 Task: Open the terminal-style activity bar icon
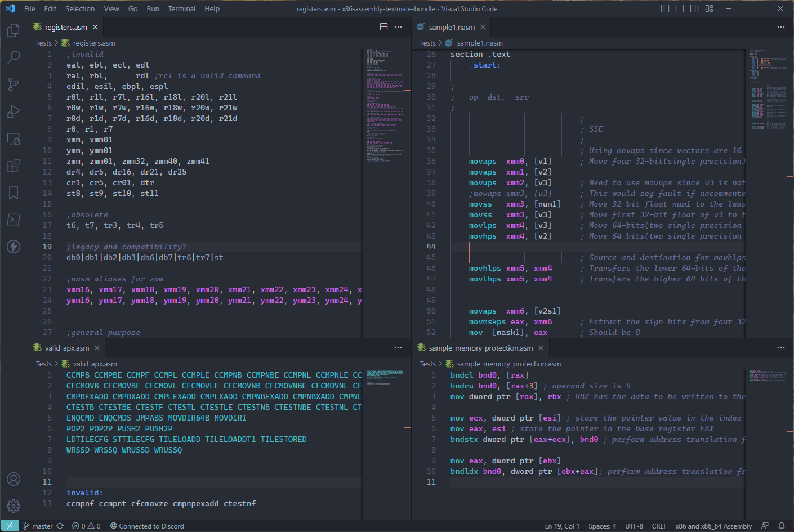tap(14, 220)
